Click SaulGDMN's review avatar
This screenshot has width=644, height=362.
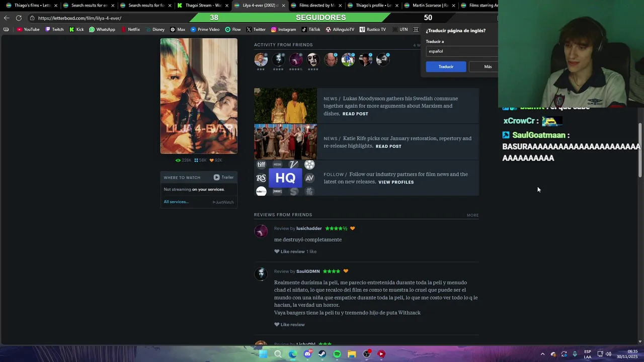(x=261, y=274)
